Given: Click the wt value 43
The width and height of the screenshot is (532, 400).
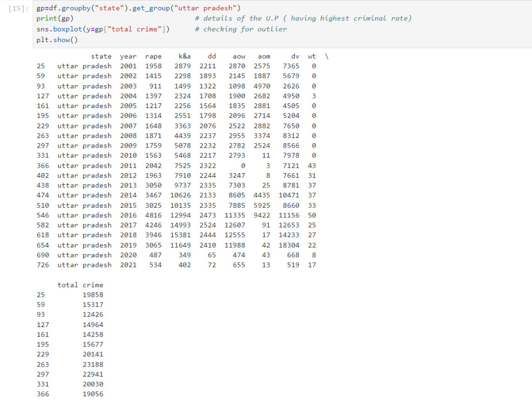Looking at the screenshot, I should (312, 165).
